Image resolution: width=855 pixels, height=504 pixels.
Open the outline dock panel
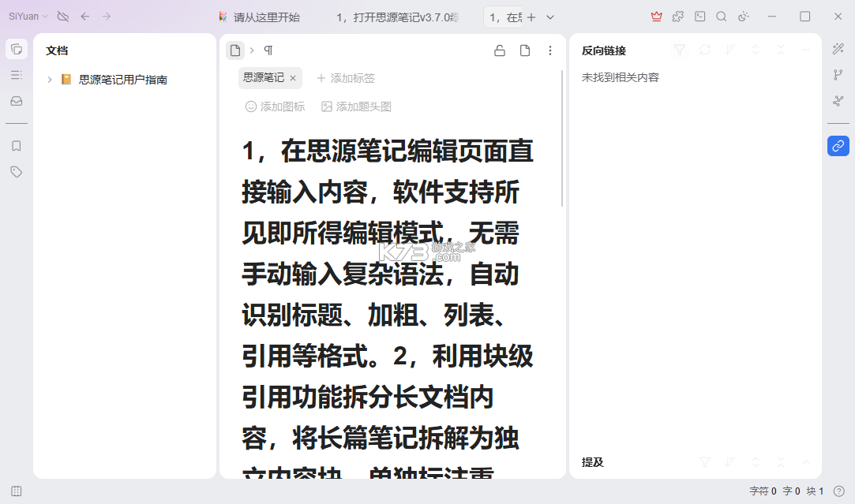[17, 75]
